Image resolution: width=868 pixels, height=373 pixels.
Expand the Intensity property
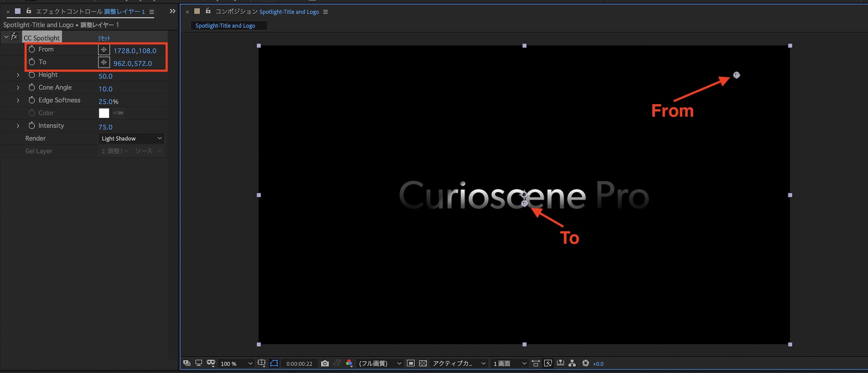(x=18, y=126)
